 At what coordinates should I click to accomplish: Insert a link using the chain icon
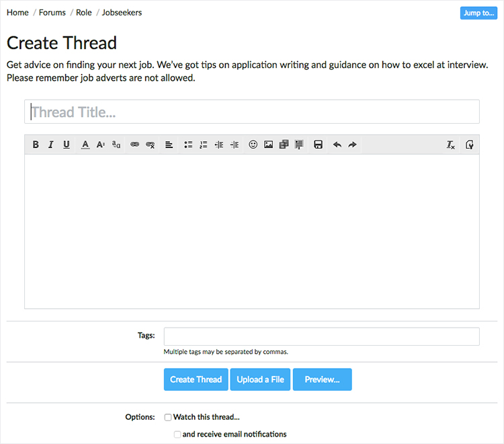pyautogui.click(x=134, y=145)
